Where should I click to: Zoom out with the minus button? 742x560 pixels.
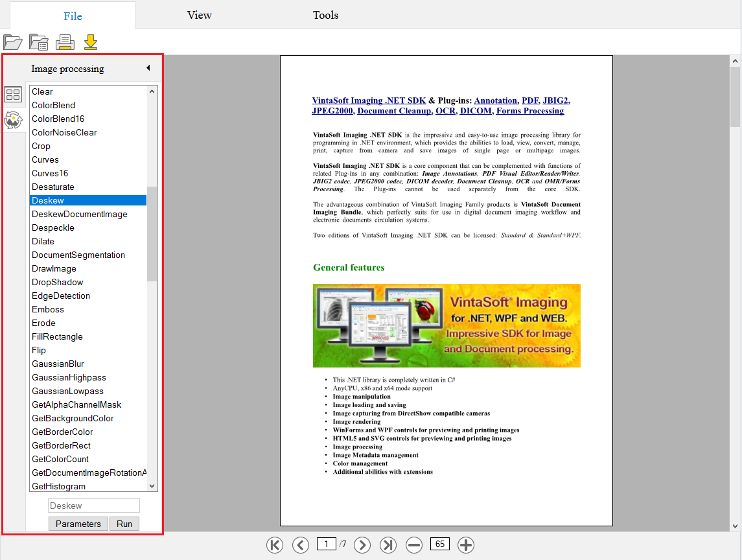(x=414, y=544)
